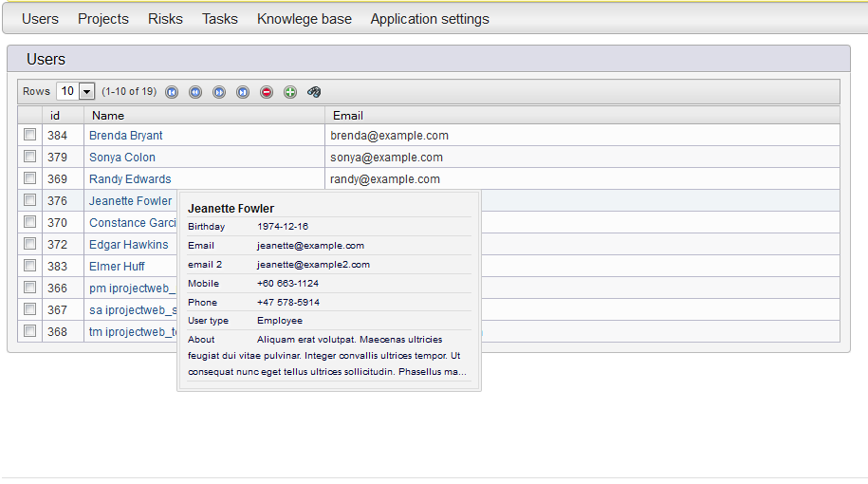Viewport: 868px width, 484px height.
Task: Open the Constance Garci user link
Action: [x=132, y=223]
